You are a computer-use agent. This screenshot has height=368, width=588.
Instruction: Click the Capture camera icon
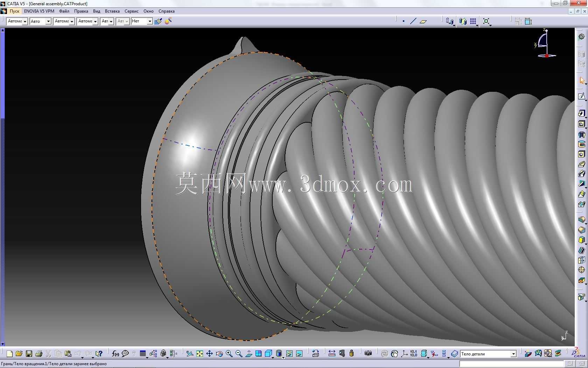(x=368, y=354)
